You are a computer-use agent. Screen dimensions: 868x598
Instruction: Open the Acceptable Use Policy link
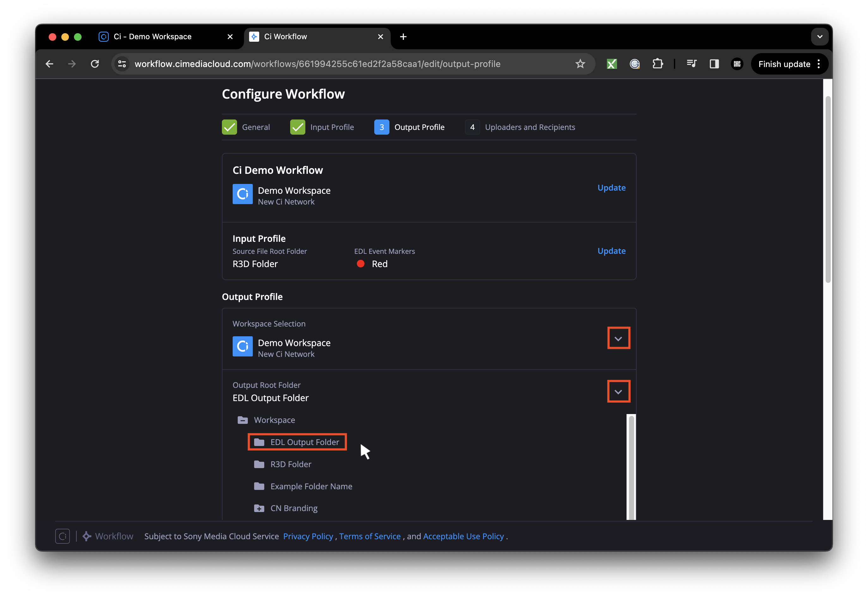pos(463,536)
